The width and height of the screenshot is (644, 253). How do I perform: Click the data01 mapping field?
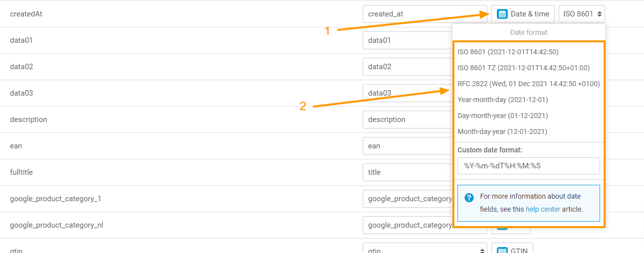click(x=407, y=40)
